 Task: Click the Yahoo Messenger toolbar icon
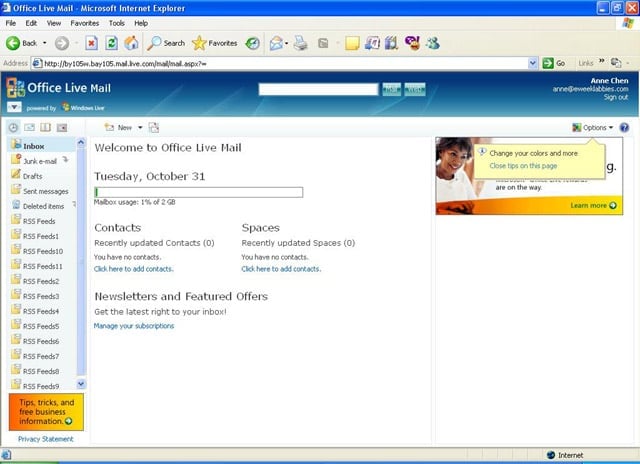coord(412,43)
